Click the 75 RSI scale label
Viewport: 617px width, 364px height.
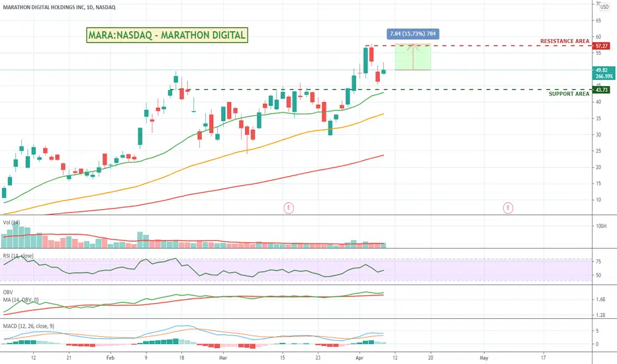coord(598,261)
